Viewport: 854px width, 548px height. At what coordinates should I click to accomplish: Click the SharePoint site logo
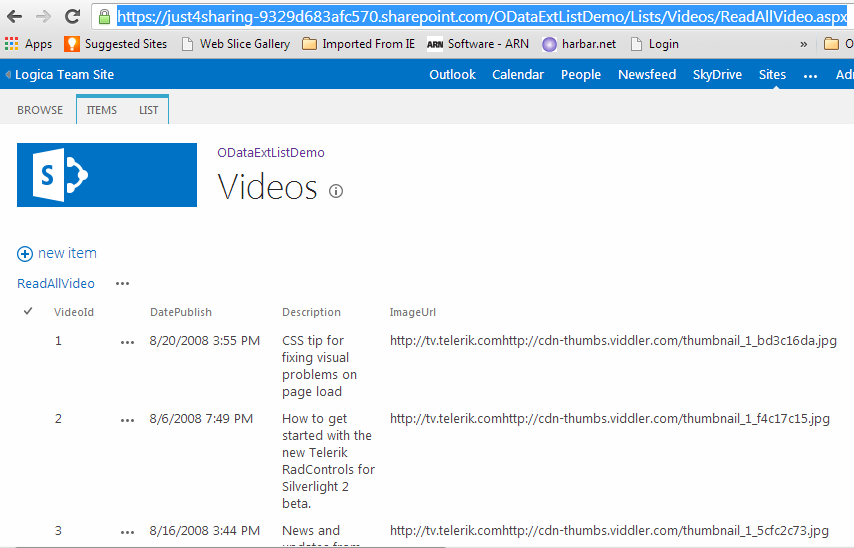click(107, 175)
